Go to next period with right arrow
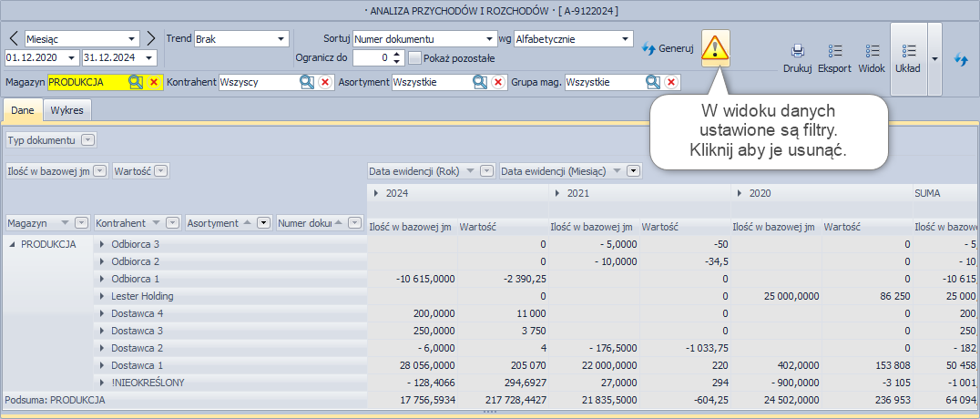980x419 pixels. (151, 39)
